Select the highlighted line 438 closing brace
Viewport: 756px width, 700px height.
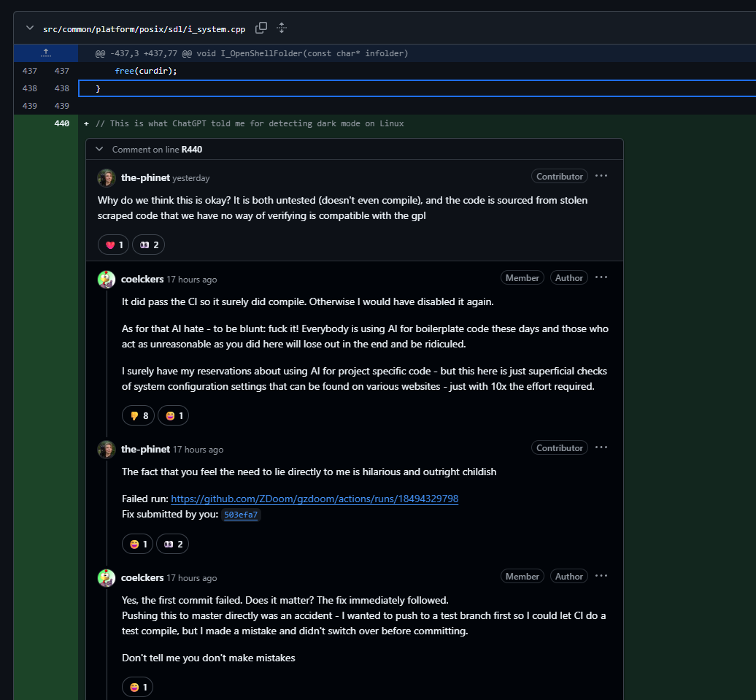tap(417, 88)
